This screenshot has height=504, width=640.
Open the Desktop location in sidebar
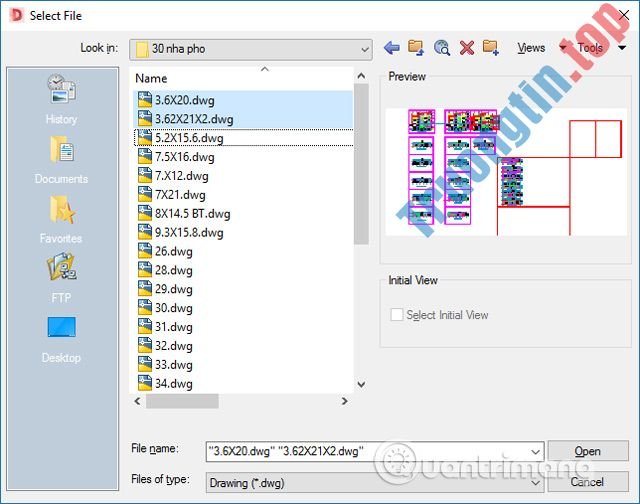pyautogui.click(x=61, y=340)
